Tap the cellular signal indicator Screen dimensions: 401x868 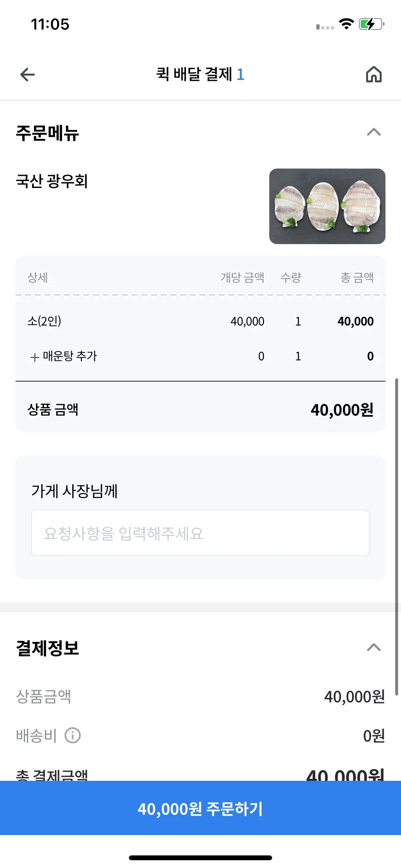click(325, 27)
